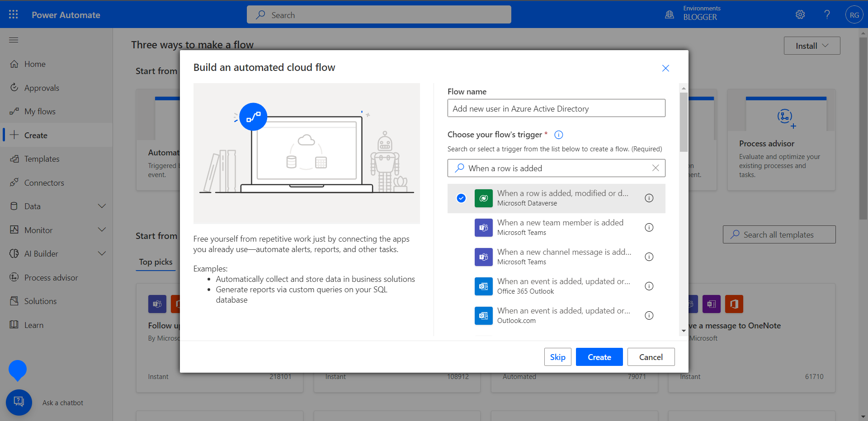Click the Cancel button
This screenshot has height=421, width=868.
click(x=651, y=357)
